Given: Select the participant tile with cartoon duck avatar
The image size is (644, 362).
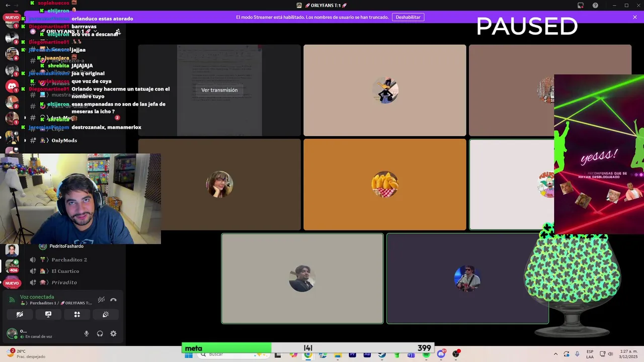Looking at the screenshot, I should click(385, 90).
